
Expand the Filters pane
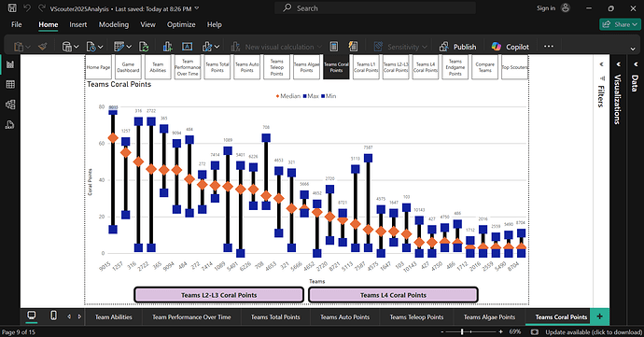click(x=601, y=64)
